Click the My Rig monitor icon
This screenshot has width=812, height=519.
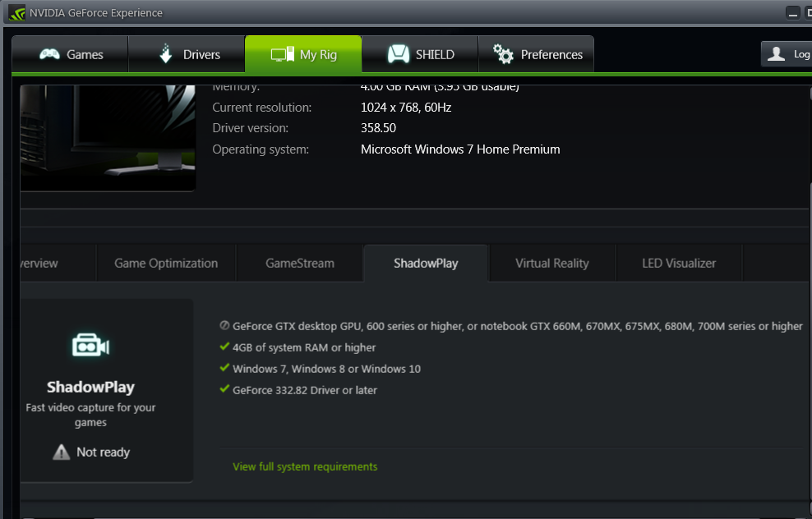[282, 54]
